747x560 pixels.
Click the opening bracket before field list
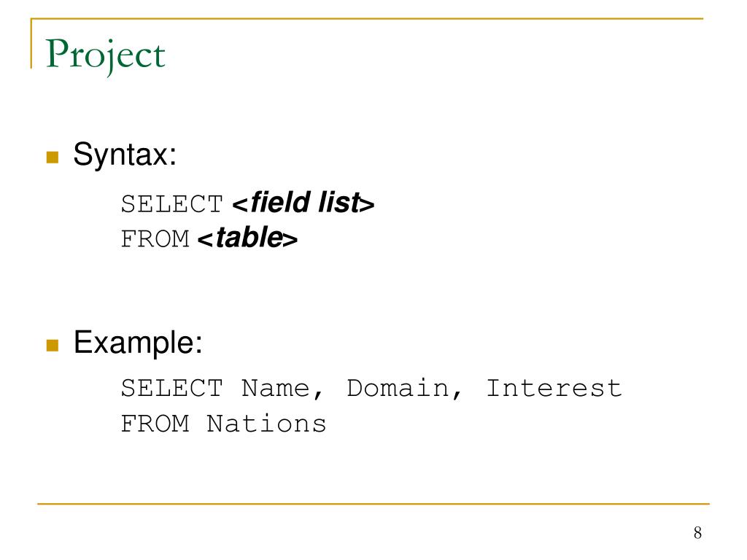240,204
